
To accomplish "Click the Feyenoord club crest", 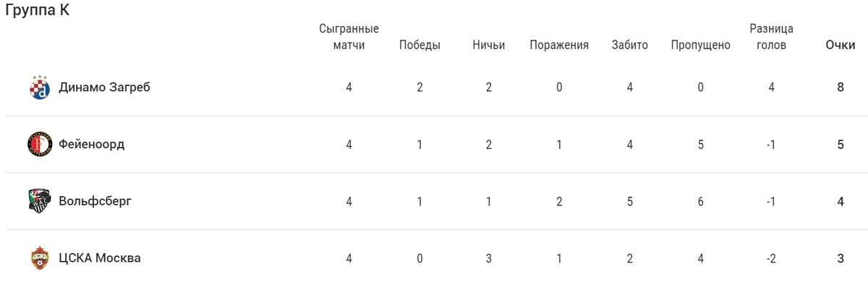I will click(40, 145).
